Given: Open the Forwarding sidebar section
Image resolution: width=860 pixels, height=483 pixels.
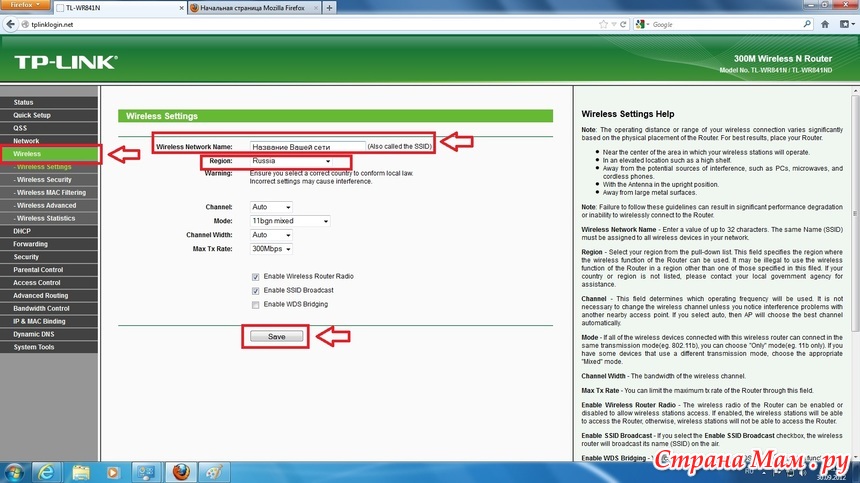Looking at the screenshot, I should click(49, 244).
